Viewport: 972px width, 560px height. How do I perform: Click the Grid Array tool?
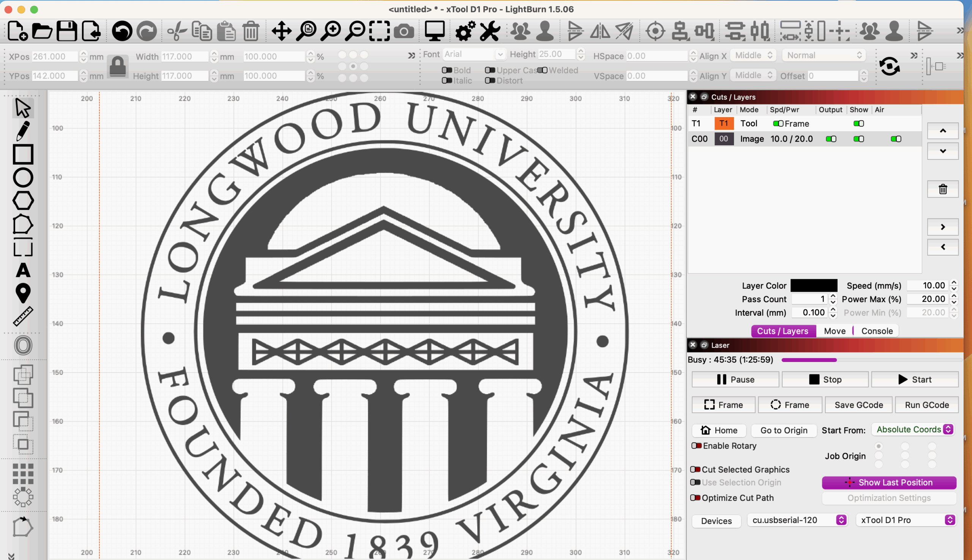[23, 473]
